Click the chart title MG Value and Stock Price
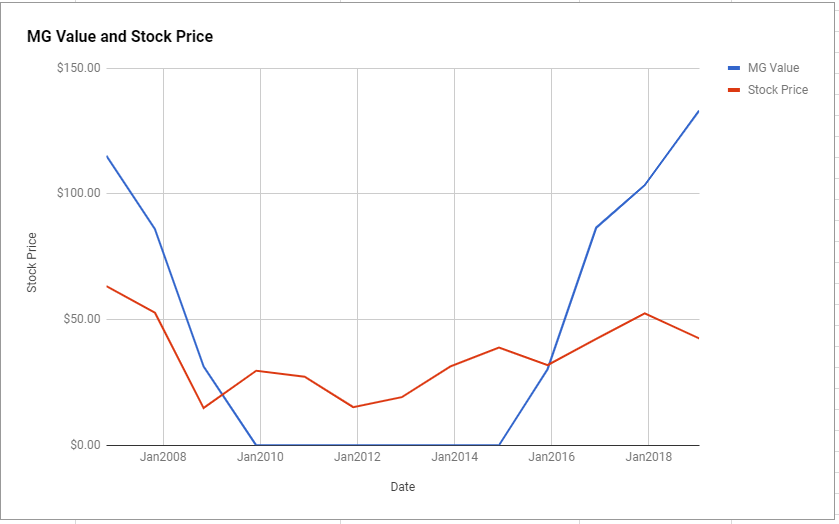This screenshot has height=524, width=839. coord(120,36)
